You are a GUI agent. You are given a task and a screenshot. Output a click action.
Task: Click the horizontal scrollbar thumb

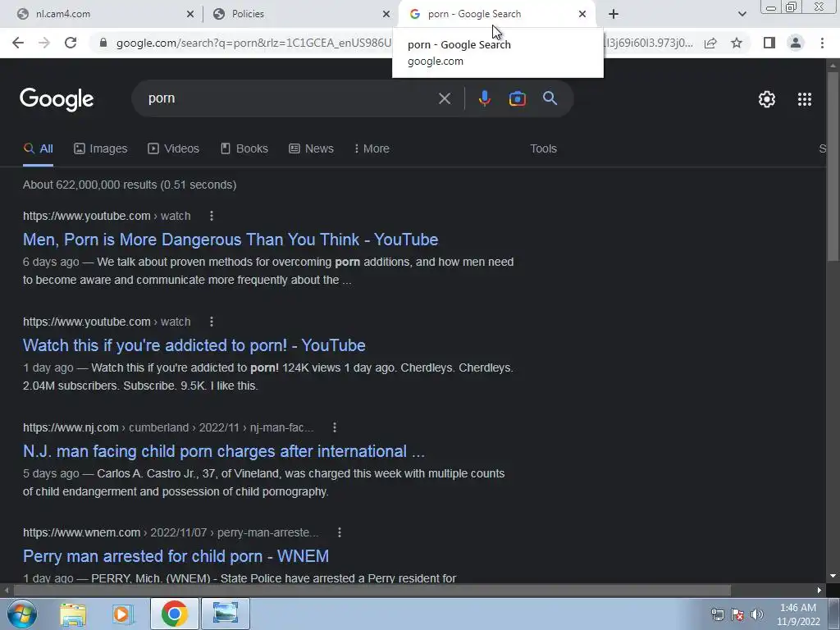[x=372, y=591]
